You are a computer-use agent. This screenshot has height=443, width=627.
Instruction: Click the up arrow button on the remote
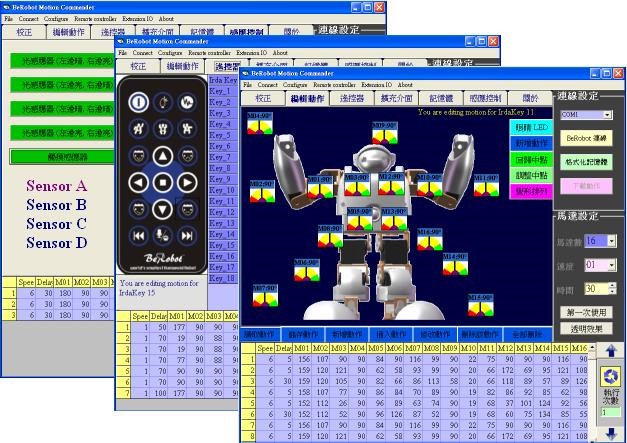pos(163,156)
